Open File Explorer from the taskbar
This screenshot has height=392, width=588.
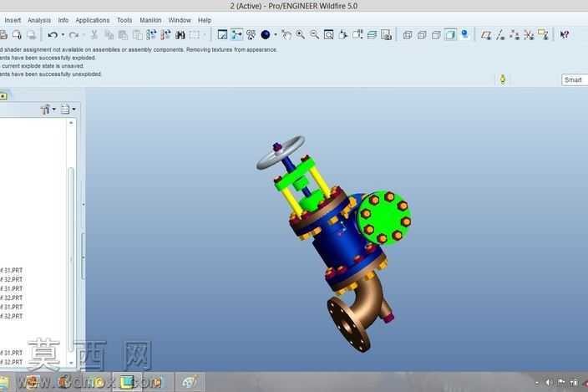(3, 382)
